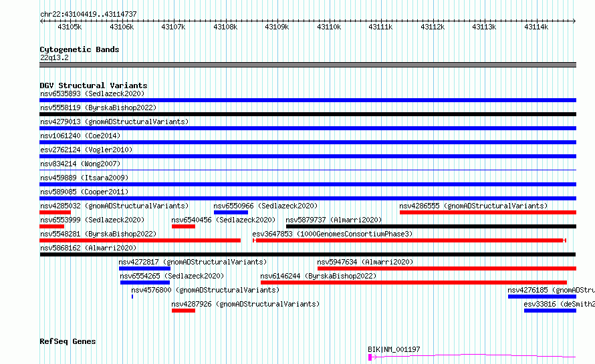595x364 pixels.
Task: Select the blue esv33816 variant bar
Action: [x=550, y=311]
